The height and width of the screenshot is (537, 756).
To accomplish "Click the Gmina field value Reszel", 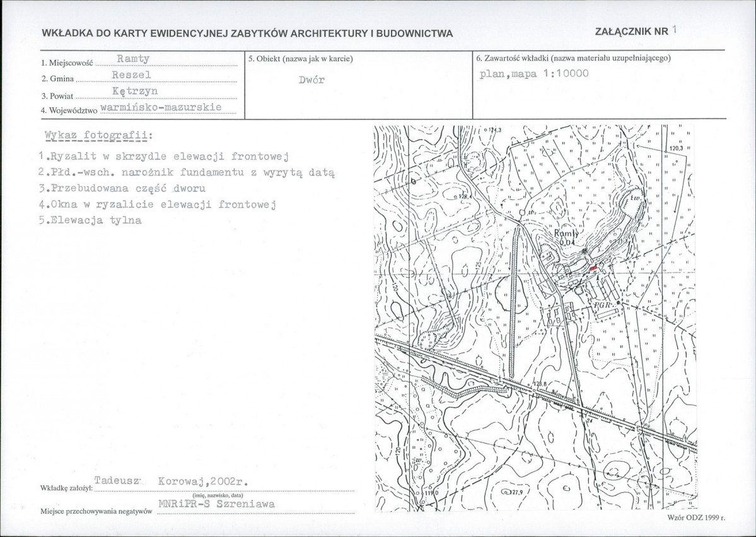I will [132, 75].
